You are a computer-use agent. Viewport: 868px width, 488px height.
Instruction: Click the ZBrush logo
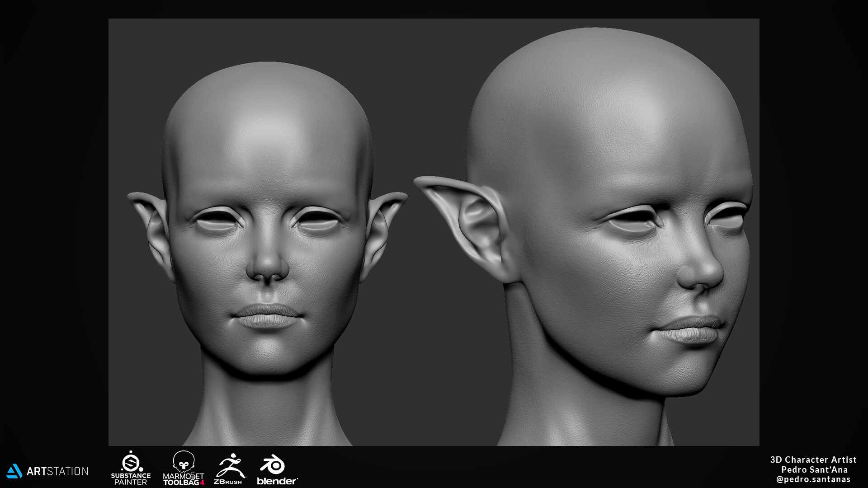[x=230, y=469]
